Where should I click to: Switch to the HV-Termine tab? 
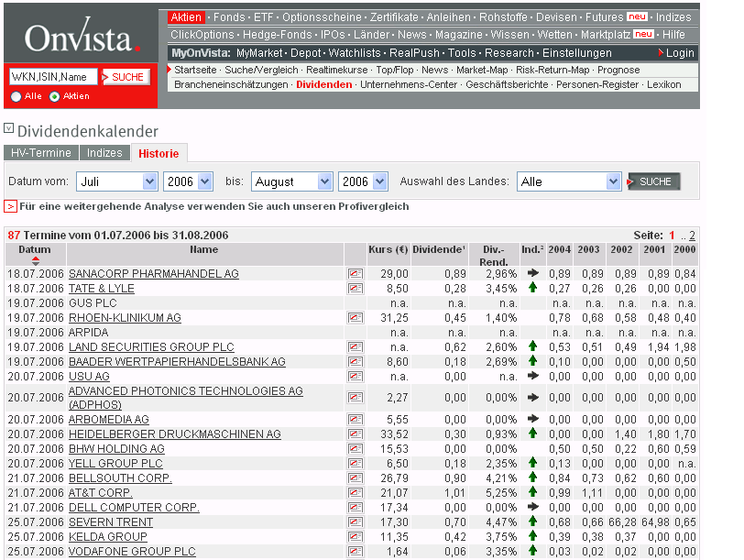(x=40, y=153)
